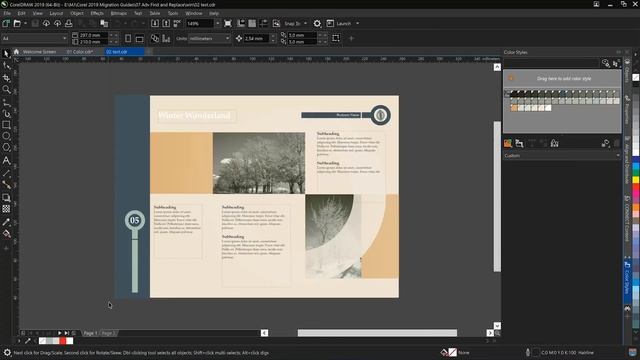Image resolution: width=640 pixels, height=360 pixels.
Task: Toggle the All pages layout button
Action: (155, 38)
